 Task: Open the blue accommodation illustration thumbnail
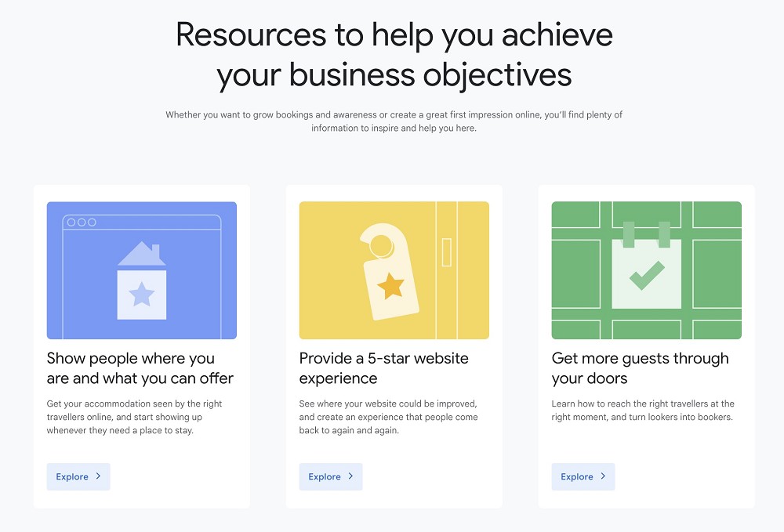[141, 270]
